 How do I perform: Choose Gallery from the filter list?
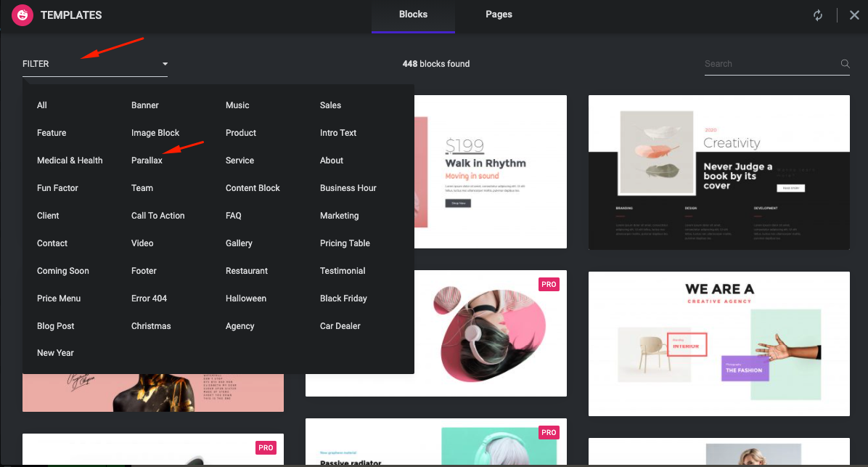coord(239,243)
